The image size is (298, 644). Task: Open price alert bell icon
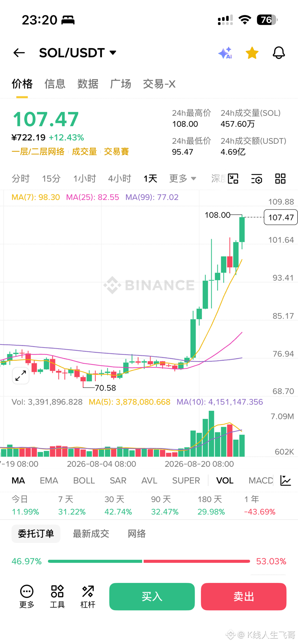coord(279,53)
